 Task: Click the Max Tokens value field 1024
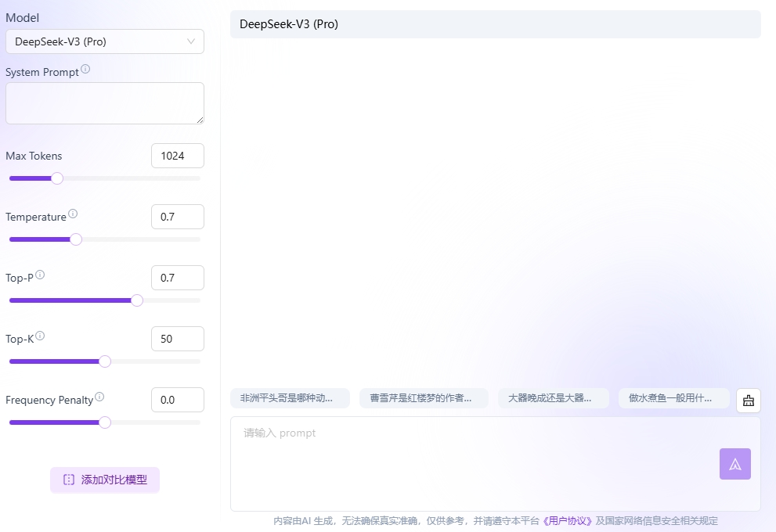tap(178, 156)
